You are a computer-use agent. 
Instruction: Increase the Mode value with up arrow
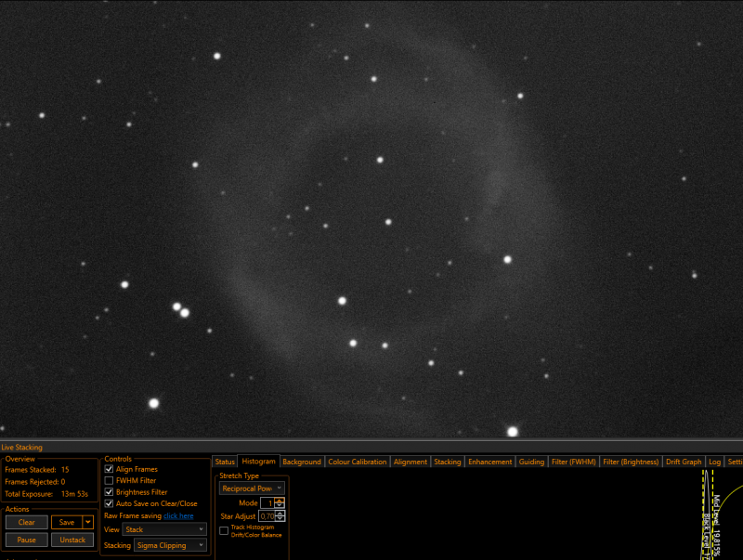[280, 501]
